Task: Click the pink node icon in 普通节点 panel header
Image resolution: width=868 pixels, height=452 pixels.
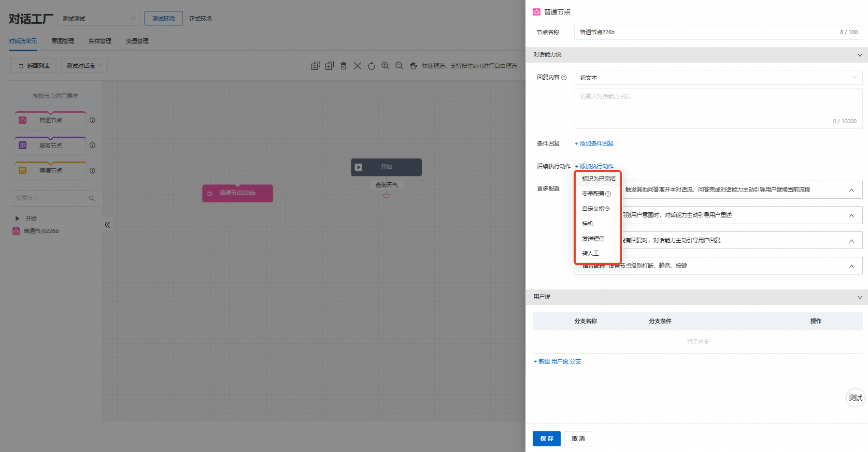Action: (537, 12)
